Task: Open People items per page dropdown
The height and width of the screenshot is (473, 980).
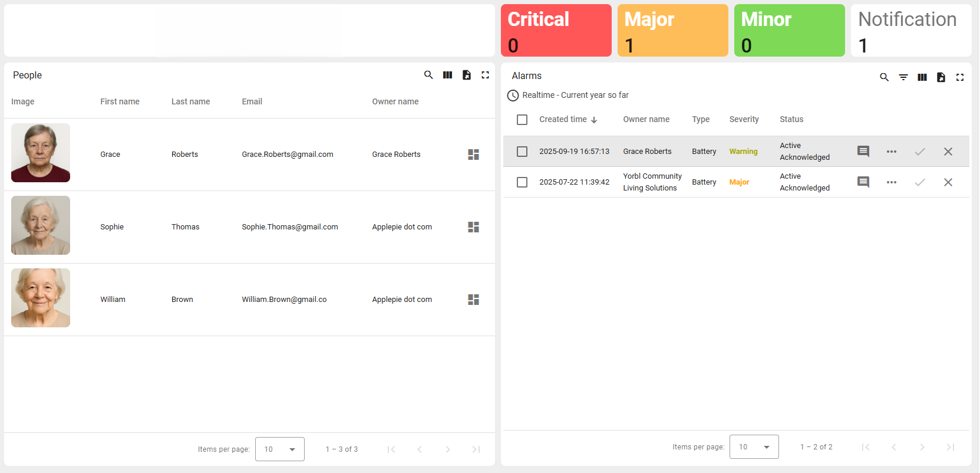Action: tap(279, 449)
